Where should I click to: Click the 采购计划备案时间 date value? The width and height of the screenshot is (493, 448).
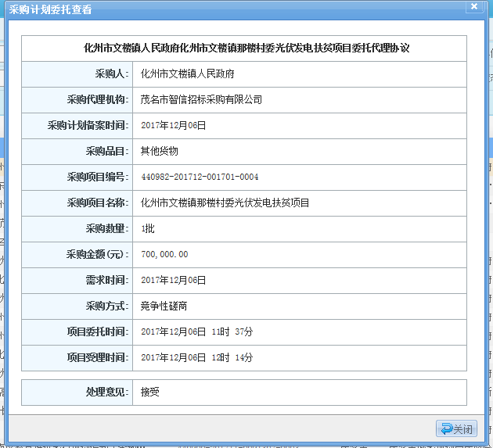174,125
